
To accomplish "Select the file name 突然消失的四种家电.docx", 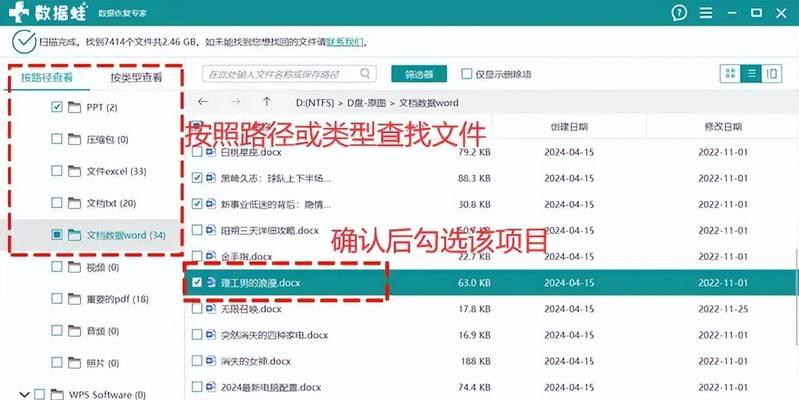I will click(x=274, y=335).
